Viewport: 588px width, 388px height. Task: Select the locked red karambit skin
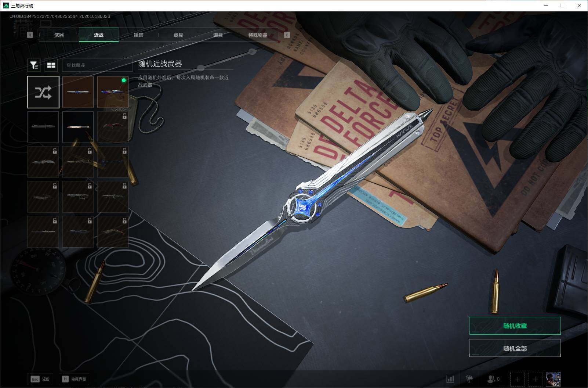pos(113,127)
